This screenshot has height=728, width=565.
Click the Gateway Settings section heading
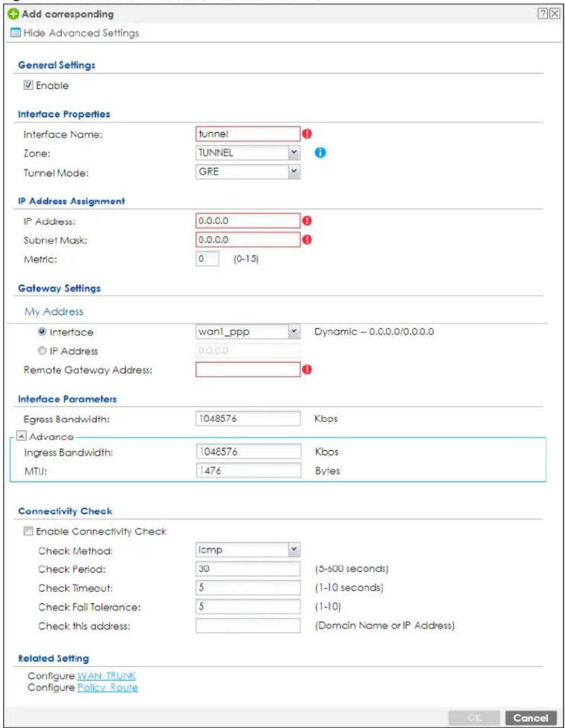[x=59, y=289]
